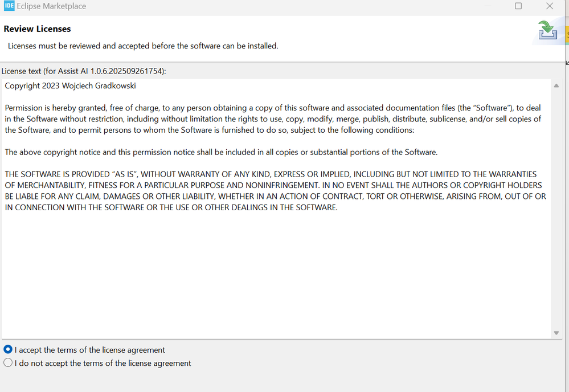Image resolution: width=569 pixels, height=392 pixels.
Task: Close the Eclipse Marketplace dialog
Action: 550,6
